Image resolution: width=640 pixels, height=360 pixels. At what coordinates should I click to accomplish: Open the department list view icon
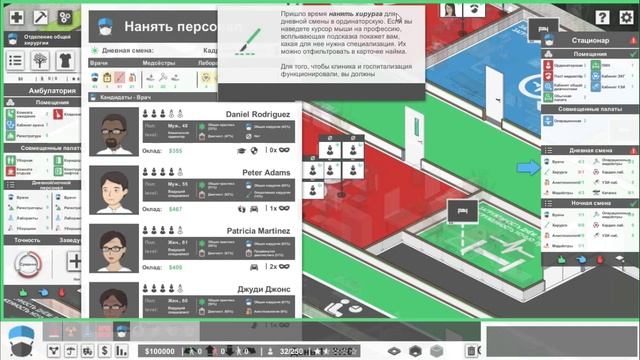point(16,61)
